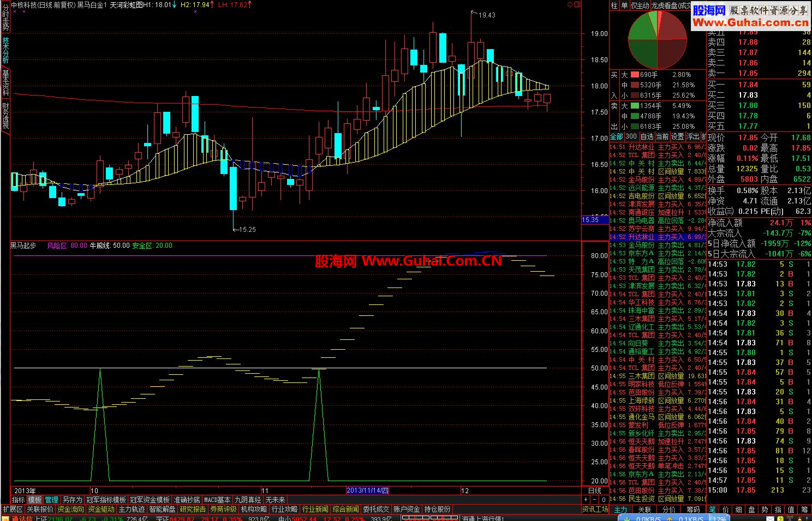Viewport: 812px width, 521px height.
Task: Select the 300 filter under the pie chart
Action: click(x=631, y=136)
